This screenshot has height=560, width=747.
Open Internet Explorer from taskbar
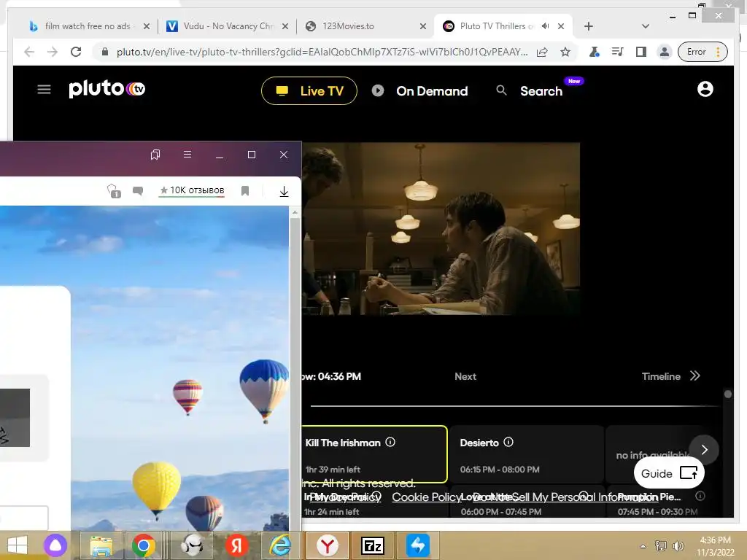click(281, 545)
